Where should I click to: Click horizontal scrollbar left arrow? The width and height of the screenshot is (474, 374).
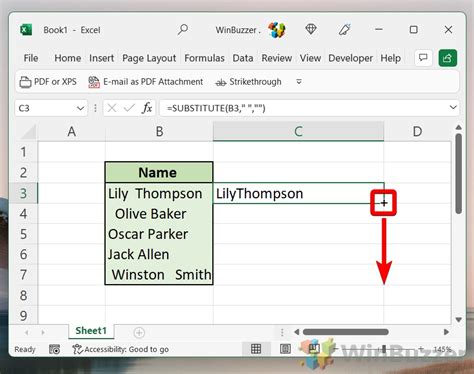(x=297, y=332)
